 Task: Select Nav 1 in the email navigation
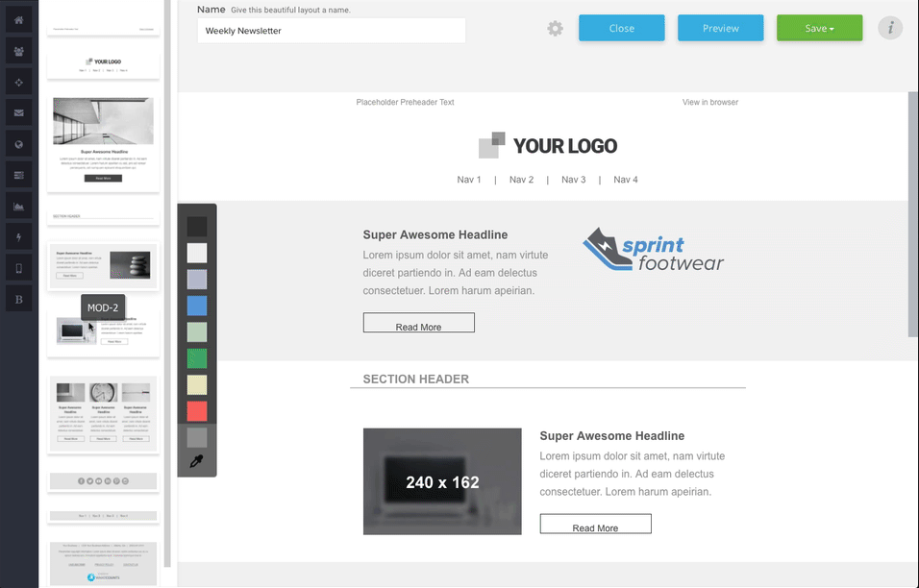click(468, 180)
